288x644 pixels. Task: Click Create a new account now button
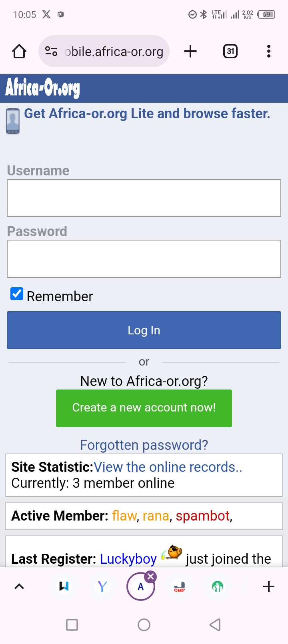(x=144, y=408)
